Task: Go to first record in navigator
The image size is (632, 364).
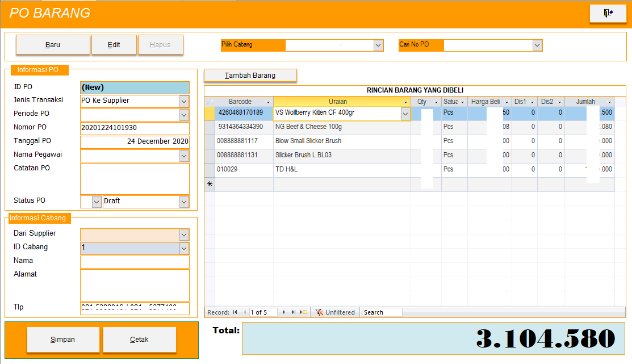Action: 235,312
